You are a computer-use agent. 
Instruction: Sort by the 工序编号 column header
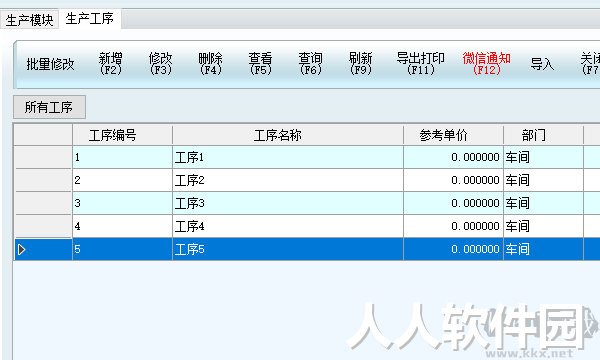pyautogui.click(x=122, y=135)
